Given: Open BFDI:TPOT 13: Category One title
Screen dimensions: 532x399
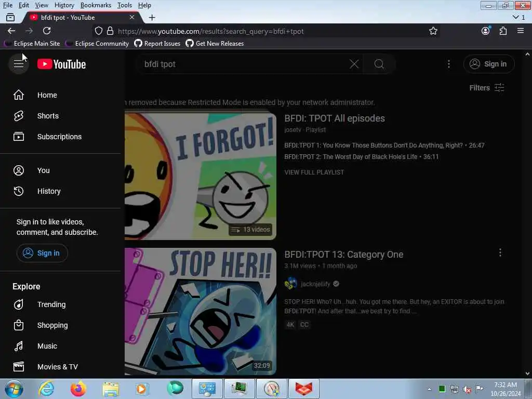Looking at the screenshot, I should click(x=344, y=255).
